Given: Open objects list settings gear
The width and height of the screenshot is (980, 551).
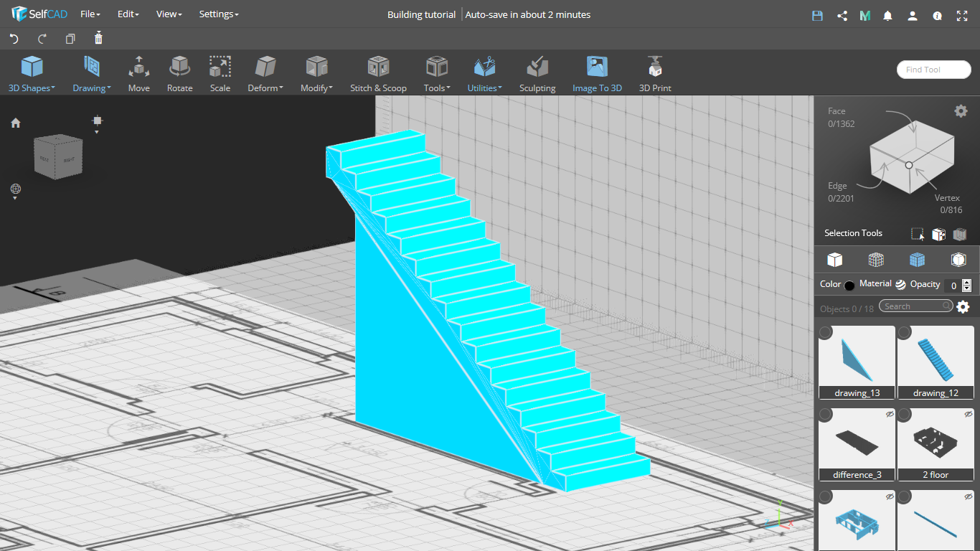Looking at the screenshot, I should click(963, 307).
